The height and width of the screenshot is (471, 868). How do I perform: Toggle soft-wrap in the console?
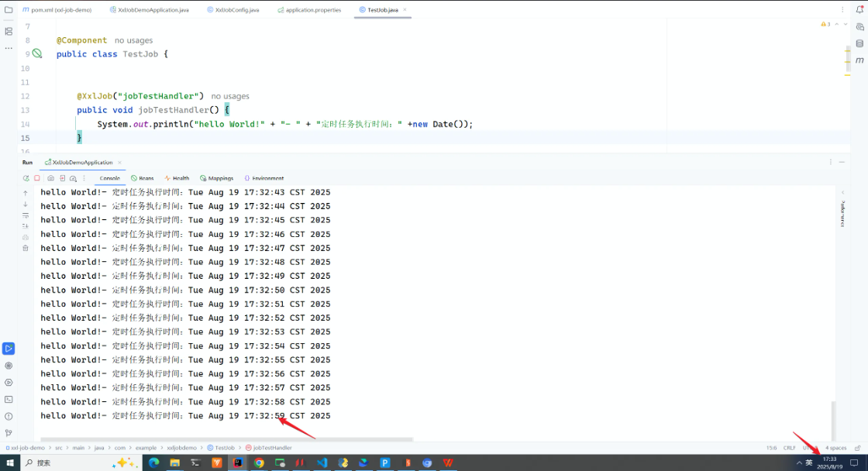26,215
